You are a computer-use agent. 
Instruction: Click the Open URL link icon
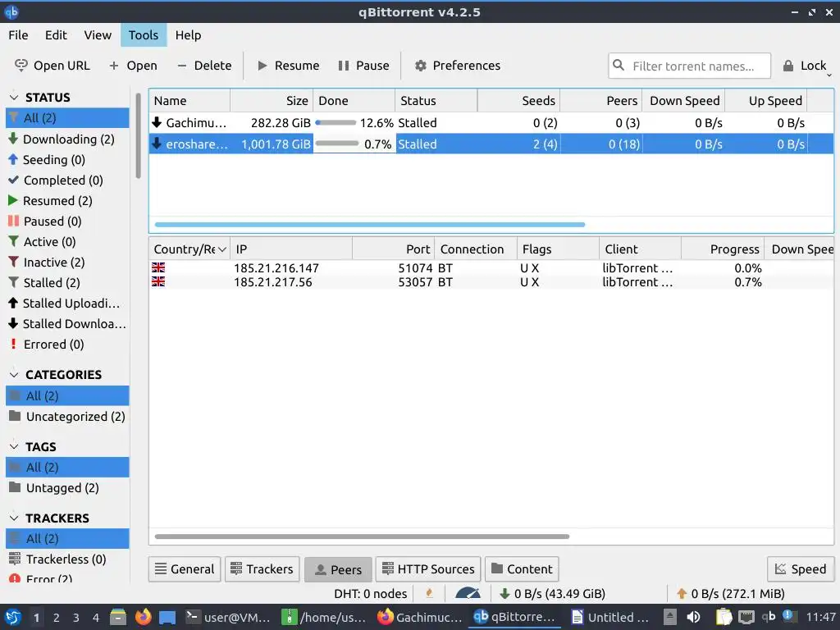21,66
